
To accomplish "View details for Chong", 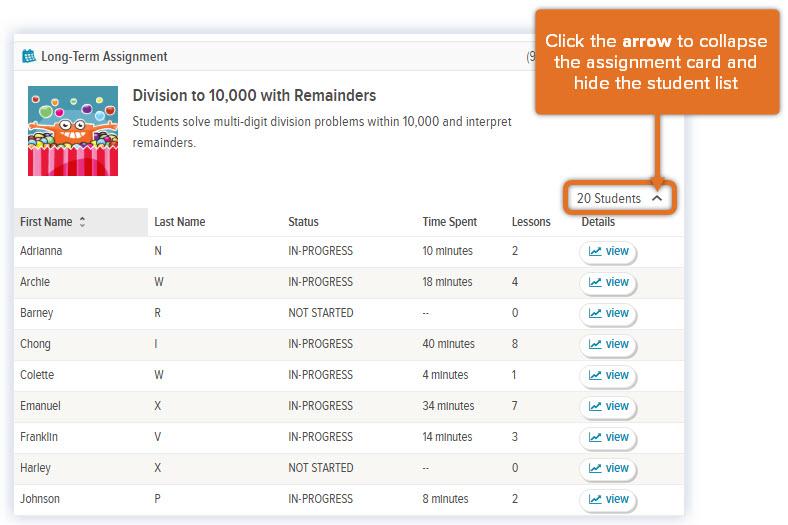I will point(608,345).
